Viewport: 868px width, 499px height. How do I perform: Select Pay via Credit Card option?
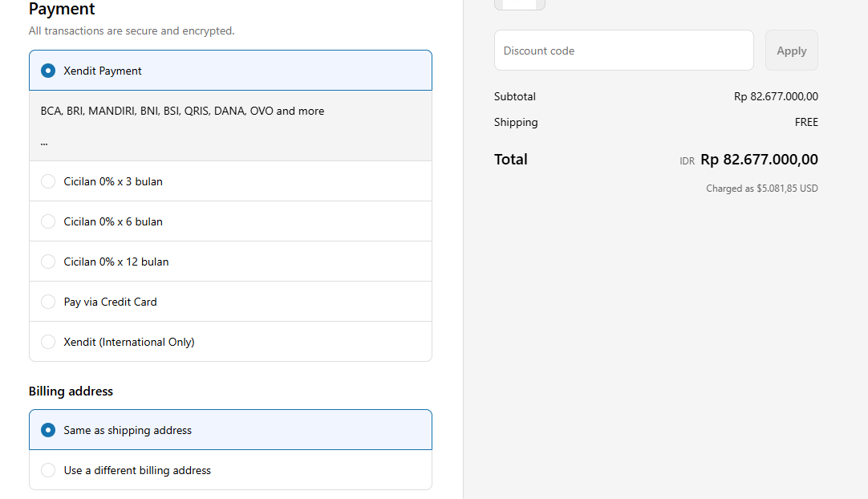click(x=48, y=302)
